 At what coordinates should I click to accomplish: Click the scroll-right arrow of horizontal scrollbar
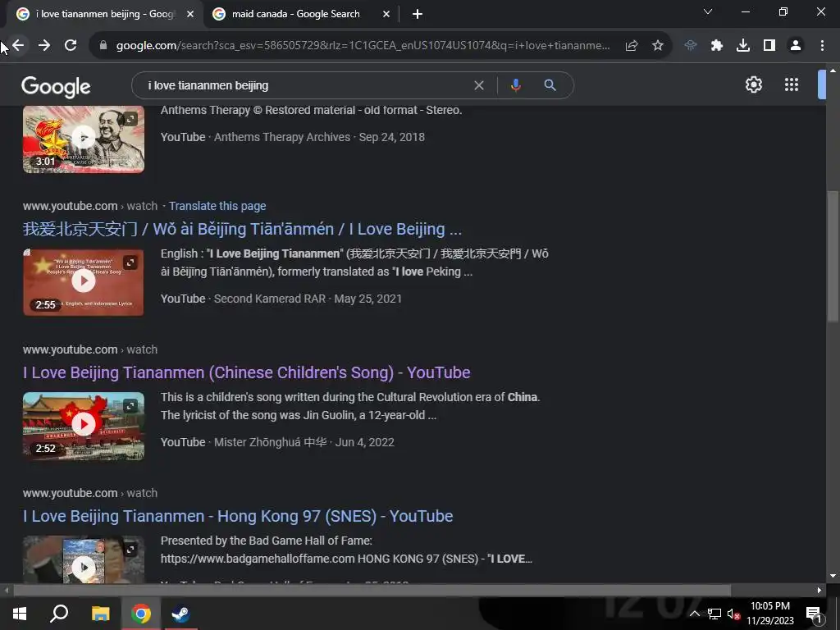tap(819, 591)
